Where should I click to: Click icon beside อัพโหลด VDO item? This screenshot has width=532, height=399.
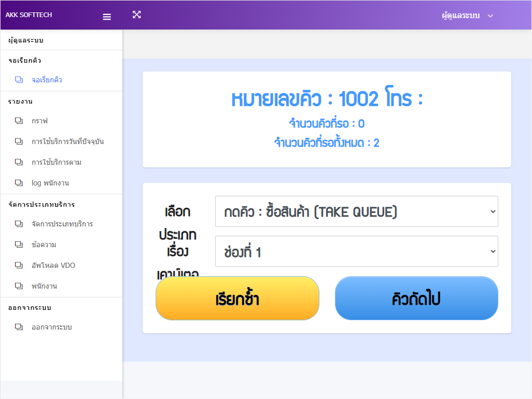pyautogui.click(x=19, y=265)
